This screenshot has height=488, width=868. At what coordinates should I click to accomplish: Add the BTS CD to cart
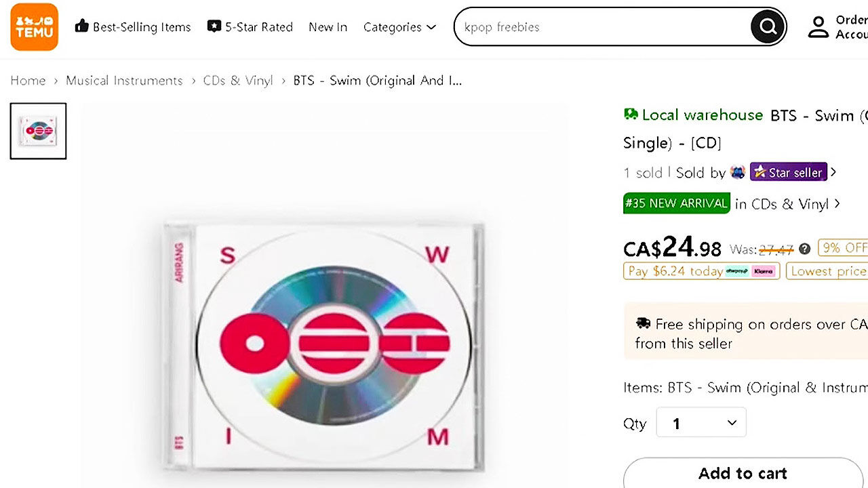pyautogui.click(x=743, y=473)
